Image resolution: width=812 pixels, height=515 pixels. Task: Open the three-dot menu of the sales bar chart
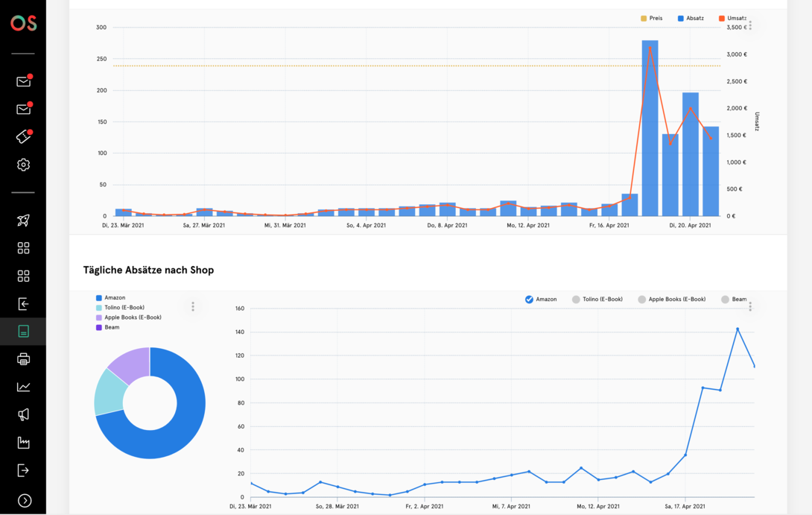(750, 25)
